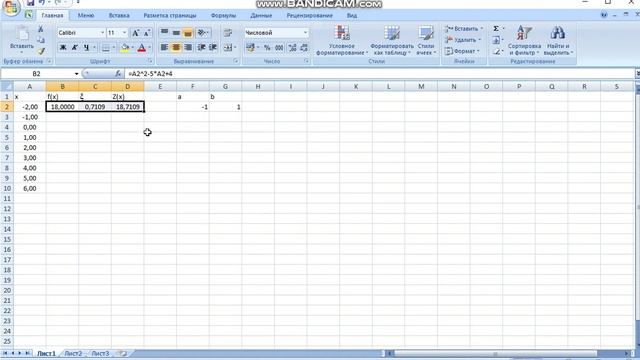Click the Format Painter brush icon
Screen dimensions: 640x360
point(41,51)
